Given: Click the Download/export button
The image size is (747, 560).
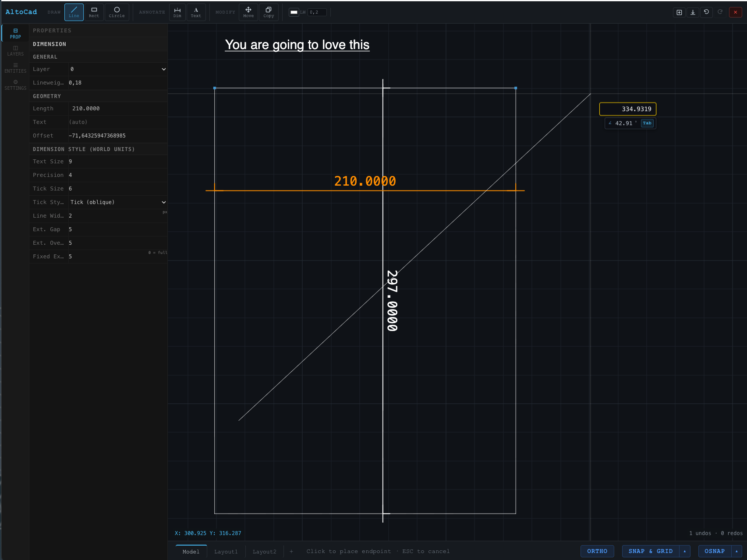Looking at the screenshot, I should coord(692,12).
